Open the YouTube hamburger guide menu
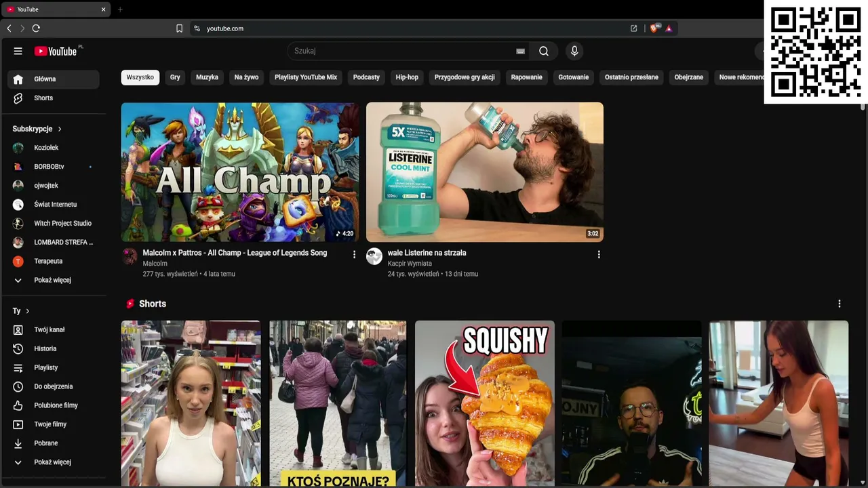868x488 pixels. [18, 51]
